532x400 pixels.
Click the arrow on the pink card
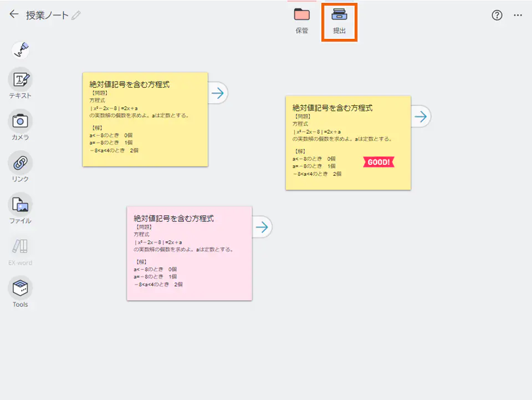point(262,227)
